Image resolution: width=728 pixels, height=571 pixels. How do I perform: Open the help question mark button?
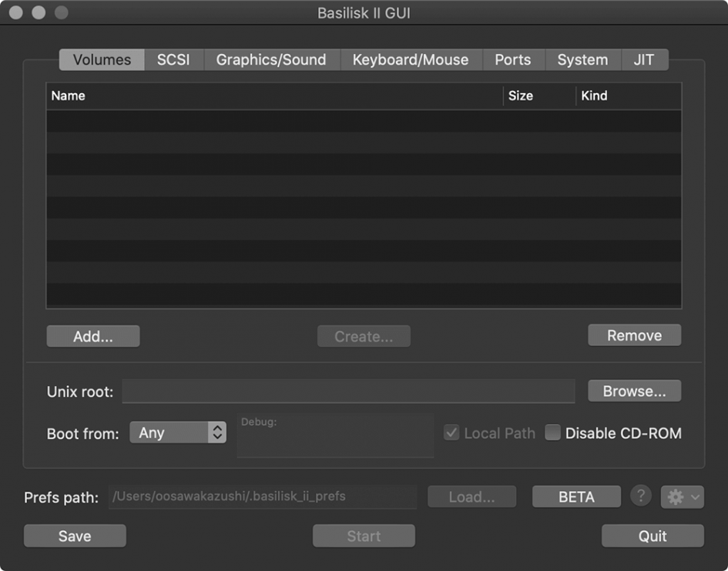pos(641,496)
